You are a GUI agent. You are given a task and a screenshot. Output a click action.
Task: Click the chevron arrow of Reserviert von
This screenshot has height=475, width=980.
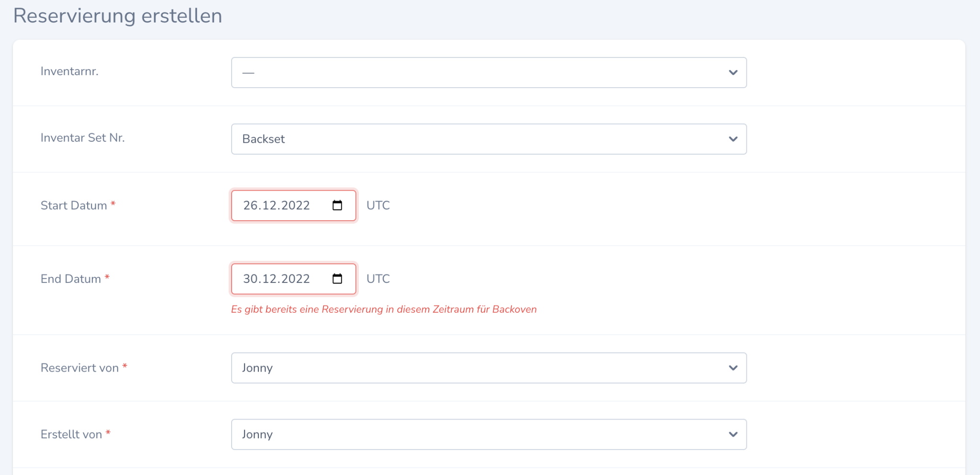click(x=733, y=368)
